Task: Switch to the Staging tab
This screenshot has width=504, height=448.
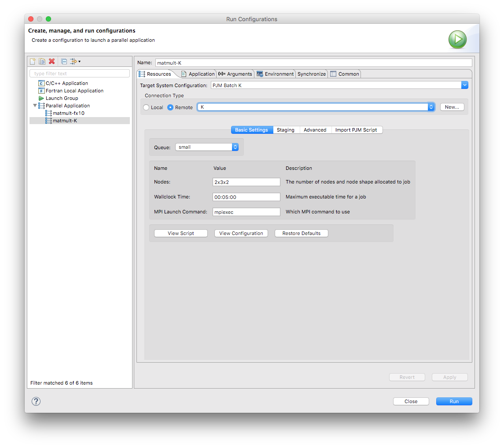Action: (285, 130)
